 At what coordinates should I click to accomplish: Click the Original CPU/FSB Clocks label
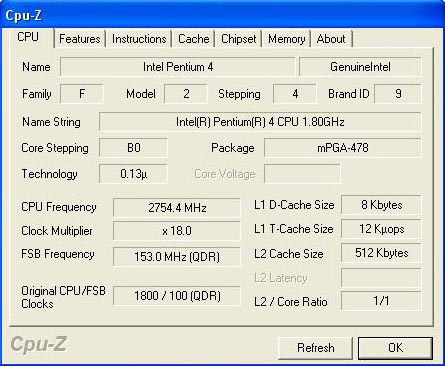pos(63,297)
